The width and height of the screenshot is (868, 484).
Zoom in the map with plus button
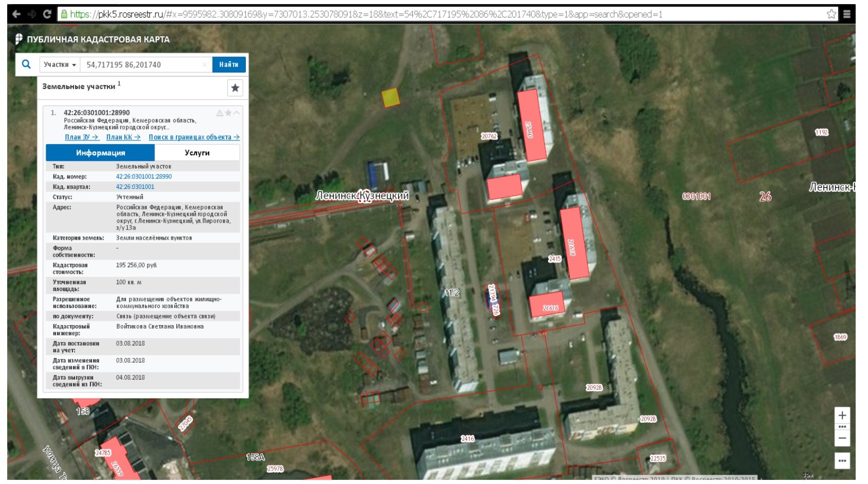[842, 415]
